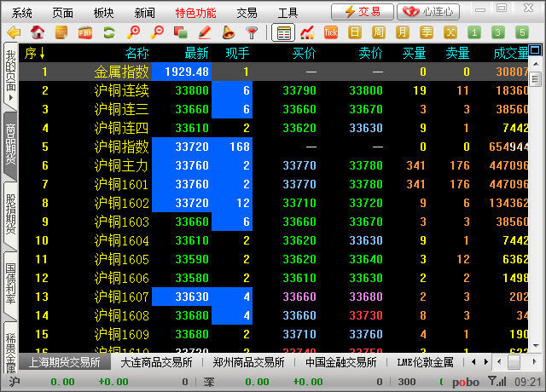Switch to 中国金融交易所 tab
The width and height of the screenshot is (546, 392).
(x=341, y=362)
